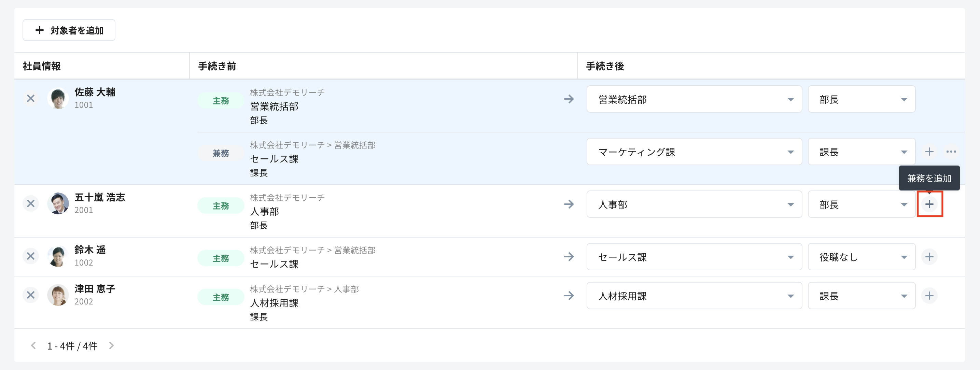Screen dimensions: 980x370
Task: Add concurrent post for 五十嵐 浩志
Action: pos(929,204)
